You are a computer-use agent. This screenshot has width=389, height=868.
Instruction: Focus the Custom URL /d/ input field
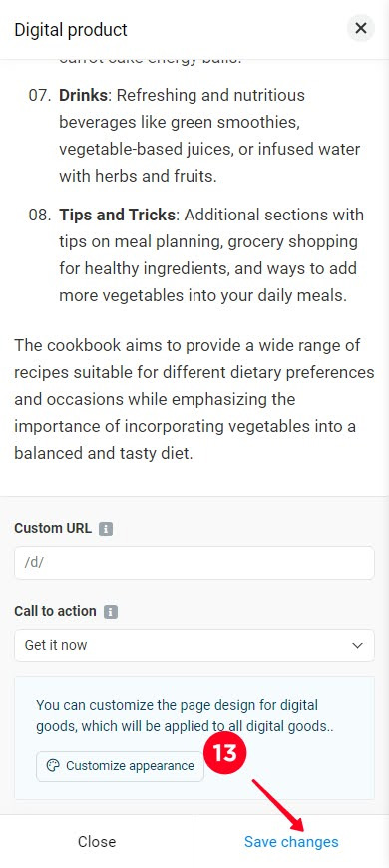(194, 563)
